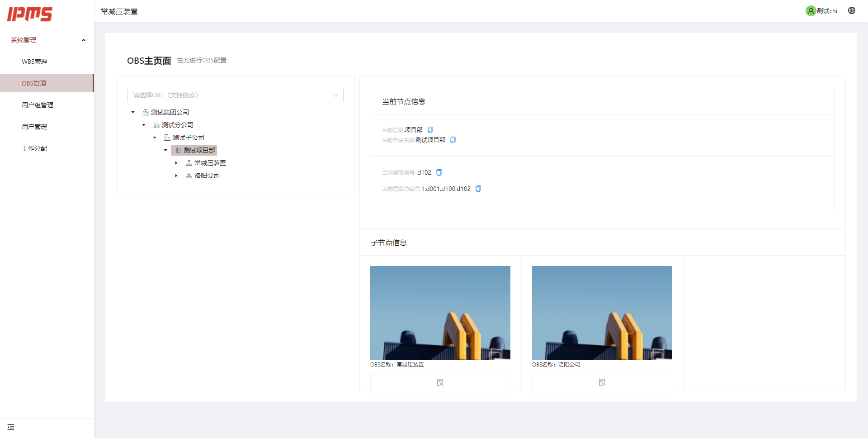Click the OBS主页面 title
The image size is (868, 438).
click(149, 61)
